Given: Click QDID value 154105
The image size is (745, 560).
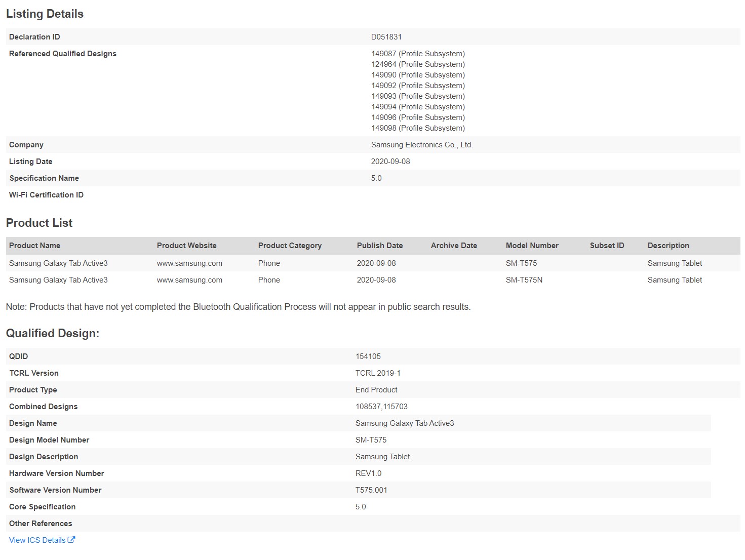Looking at the screenshot, I should [x=368, y=356].
